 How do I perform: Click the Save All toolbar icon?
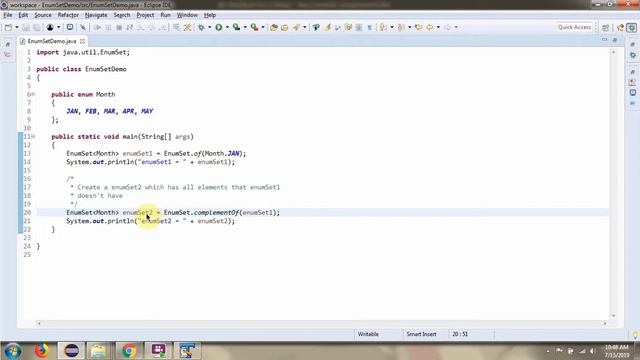tap(37, 27)
